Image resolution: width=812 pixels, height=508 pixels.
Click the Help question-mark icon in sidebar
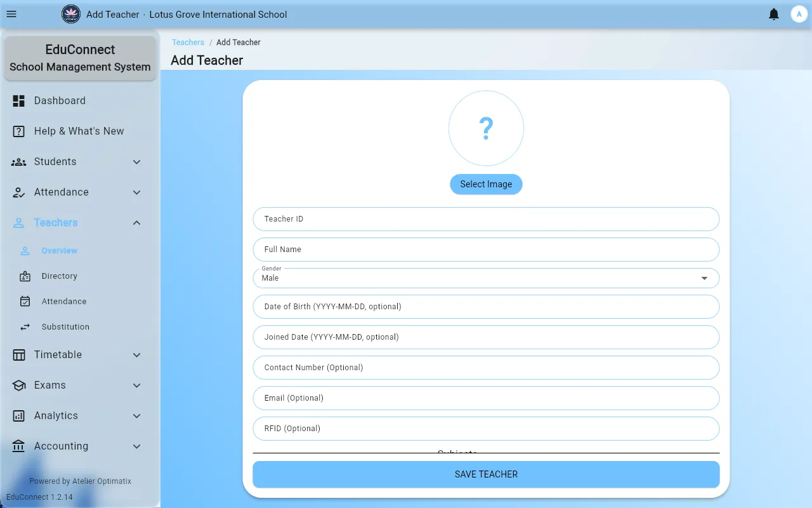coord(19,131)
